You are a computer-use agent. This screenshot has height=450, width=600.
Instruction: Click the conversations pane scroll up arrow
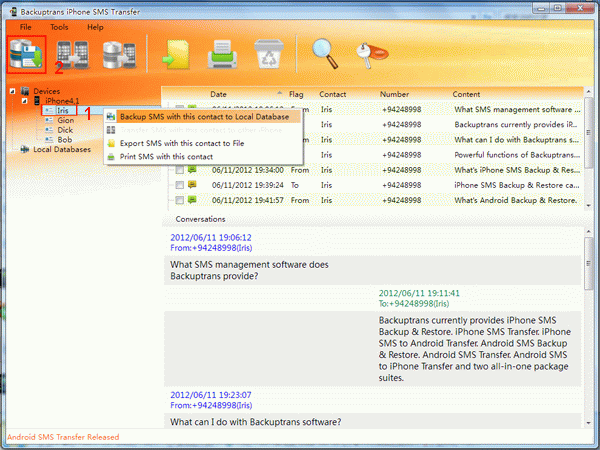[x=589, y=231]
